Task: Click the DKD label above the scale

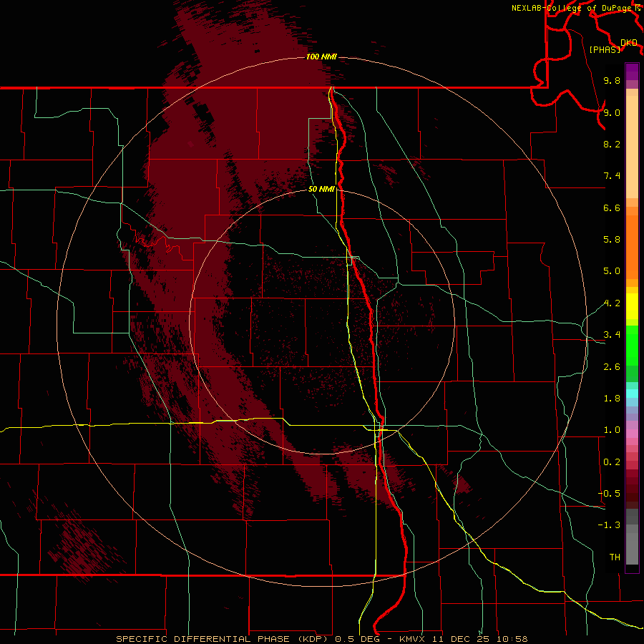Action: pos(629,42)
